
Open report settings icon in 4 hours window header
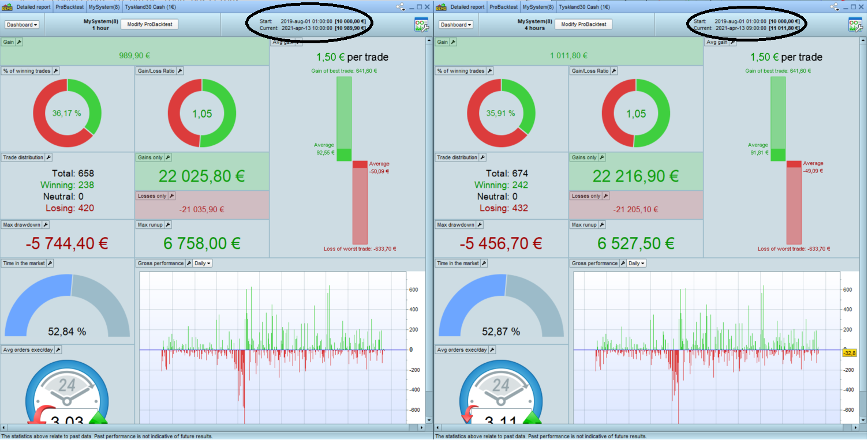(x=855, y=24)
